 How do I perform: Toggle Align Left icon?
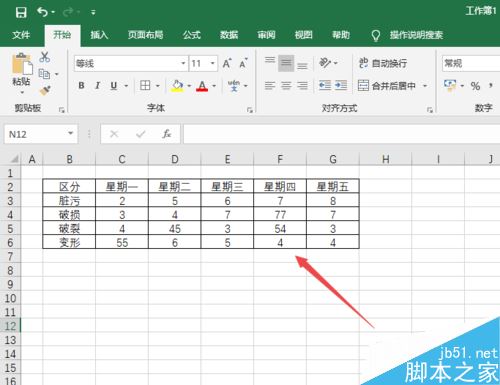coord(270,86)
